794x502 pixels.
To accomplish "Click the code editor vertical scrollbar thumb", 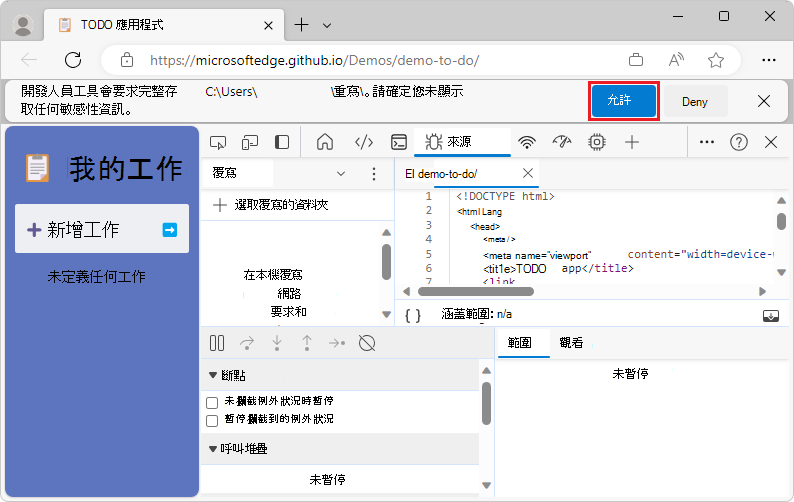I will 781,221.
